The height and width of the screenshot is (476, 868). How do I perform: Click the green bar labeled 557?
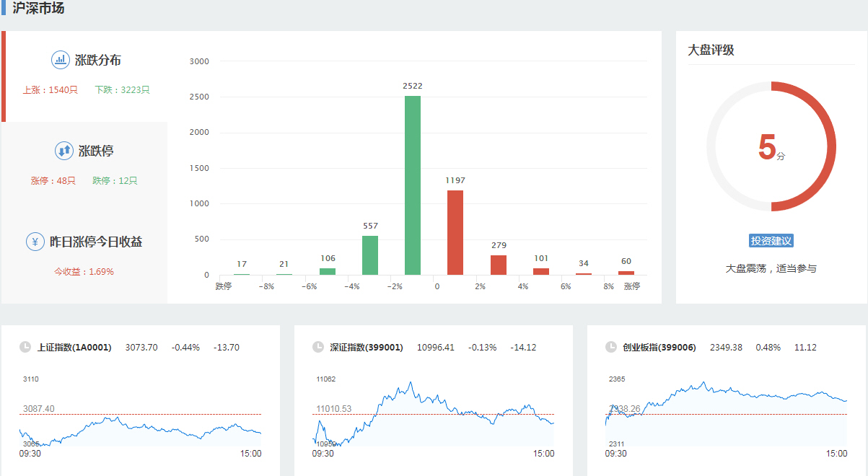(370, 255)
